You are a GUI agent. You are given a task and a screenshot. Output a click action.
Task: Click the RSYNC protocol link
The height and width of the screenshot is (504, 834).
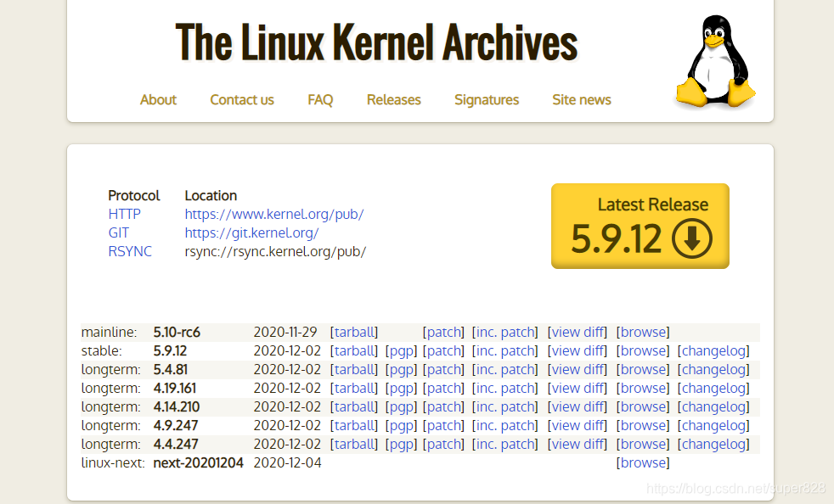(x=130, y=251)
